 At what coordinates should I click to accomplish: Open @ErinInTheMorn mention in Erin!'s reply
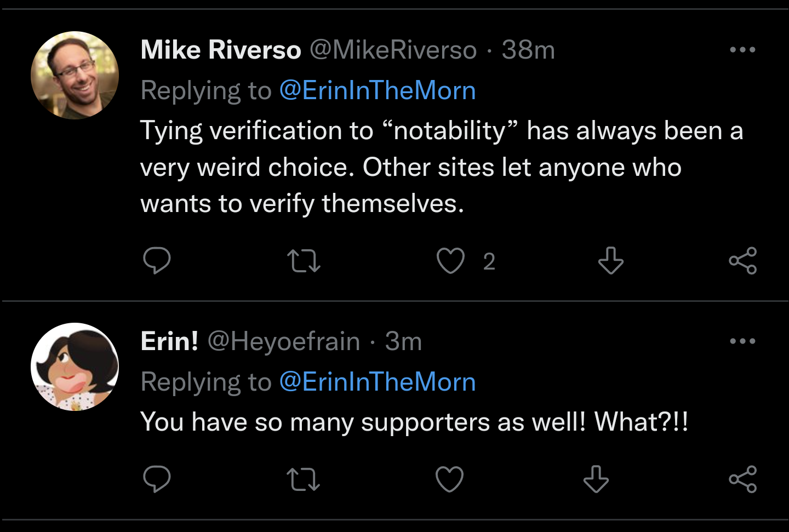pos(378,382)
